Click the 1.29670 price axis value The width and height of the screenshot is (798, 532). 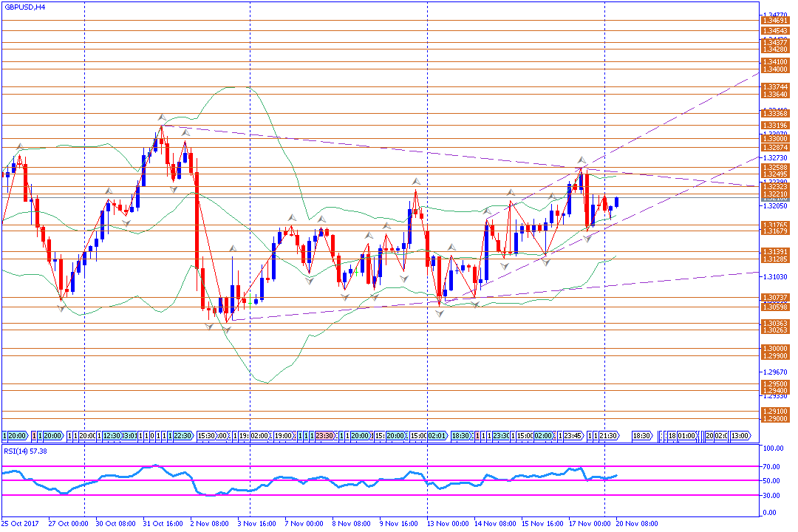point(775,372)
